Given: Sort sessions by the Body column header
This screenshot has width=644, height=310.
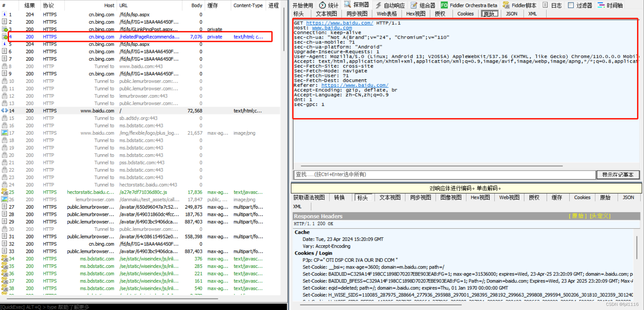Looking at the screenshot, I should (197, 5).
